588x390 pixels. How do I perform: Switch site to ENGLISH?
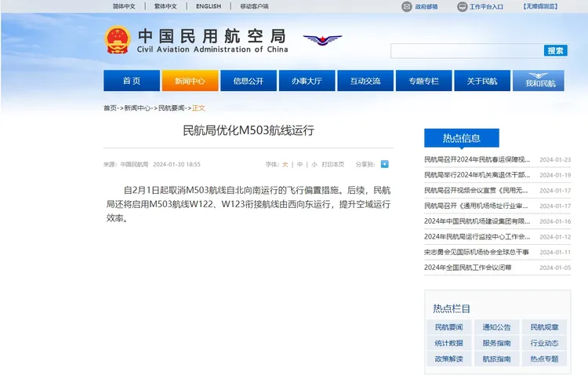(x=209, y=6)
